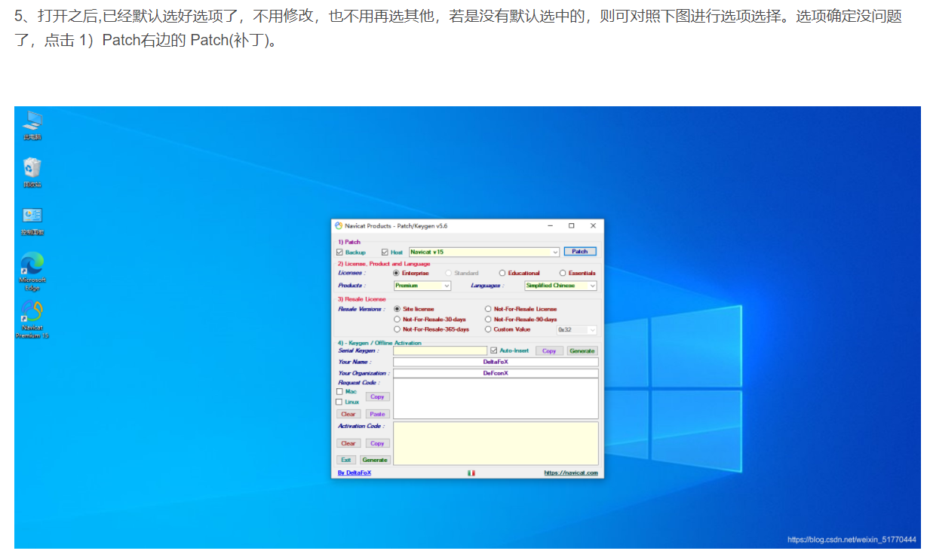This screenshot has width=930, height=560.
Task: Select the Navicat Premium 15 desktop shortcut
Action: click(32, 320)
